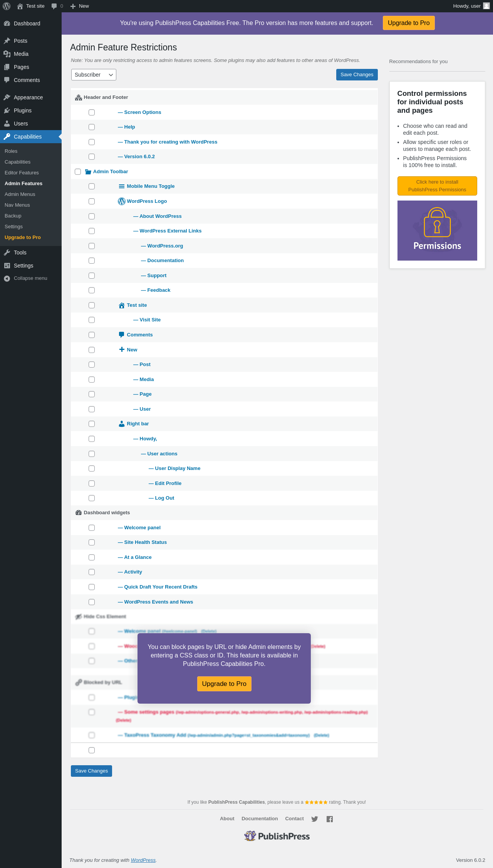The height and width of the screenshot is (868, 493).
Task: Click the Media icon in sidebar
Action: click(x=7, y=54)
